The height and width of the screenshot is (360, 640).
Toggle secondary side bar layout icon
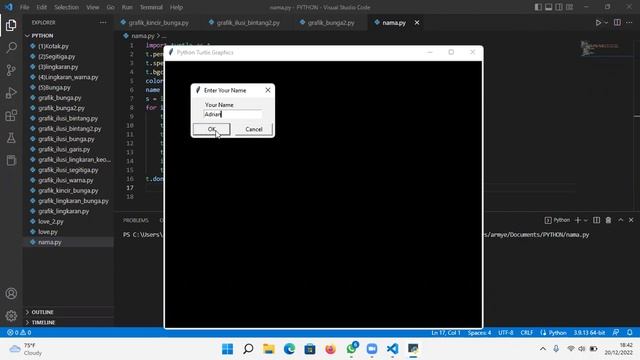559,7
